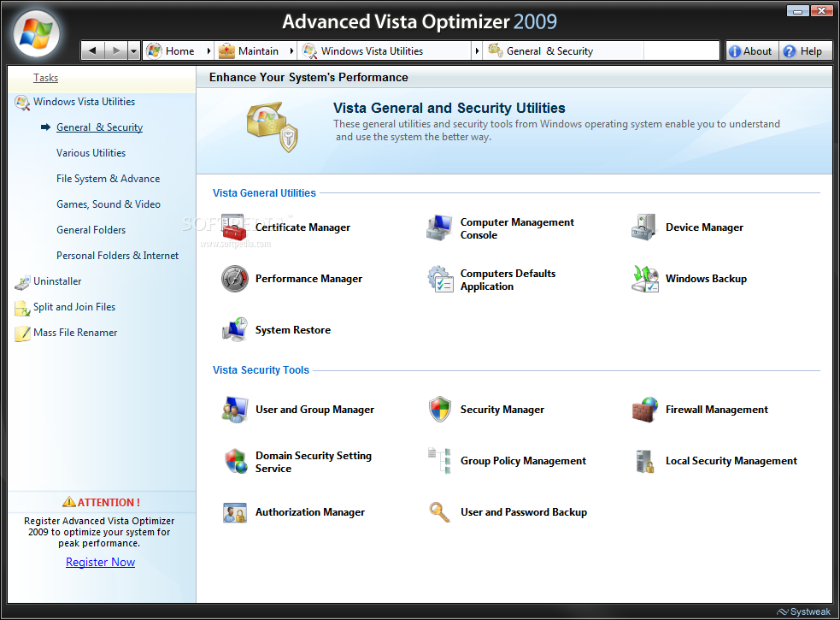Select File System & Advance
The height and width of the screenshot is (620, 840).
point(109,179)
